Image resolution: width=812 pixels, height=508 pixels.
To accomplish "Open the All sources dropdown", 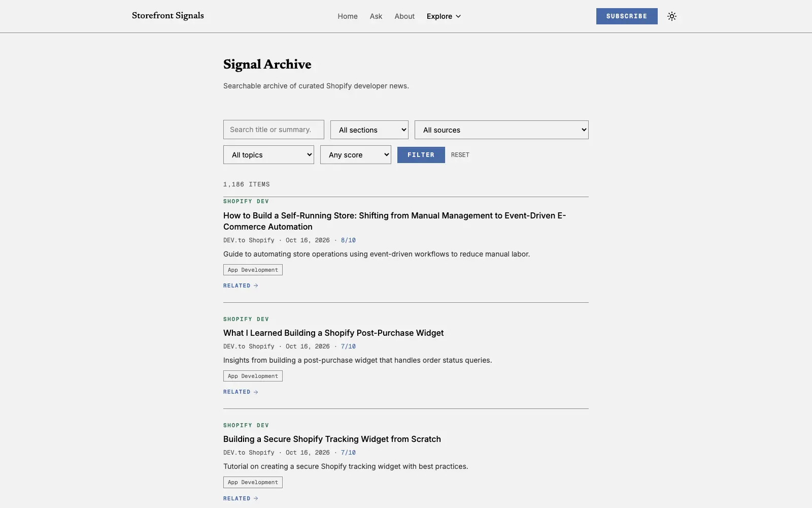I will (x=501, y=130).
